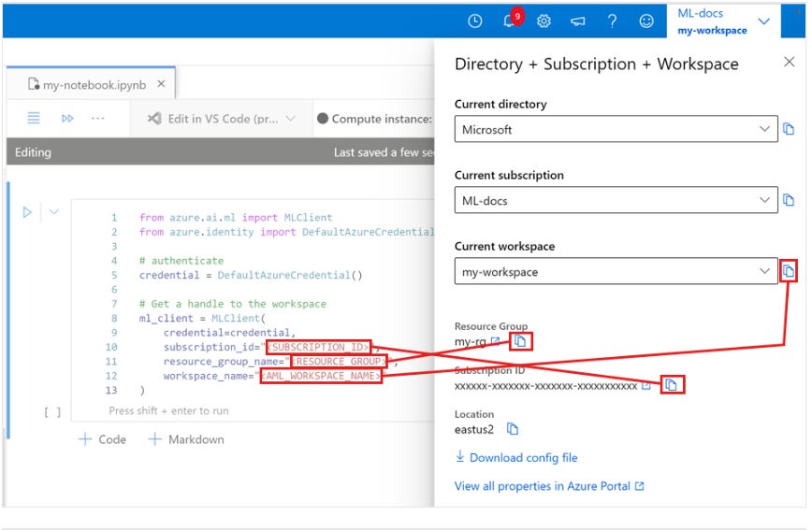Screen dimensions: 812x530
Task: Click the my-rg resource group text
Action: tap(471, 341)
